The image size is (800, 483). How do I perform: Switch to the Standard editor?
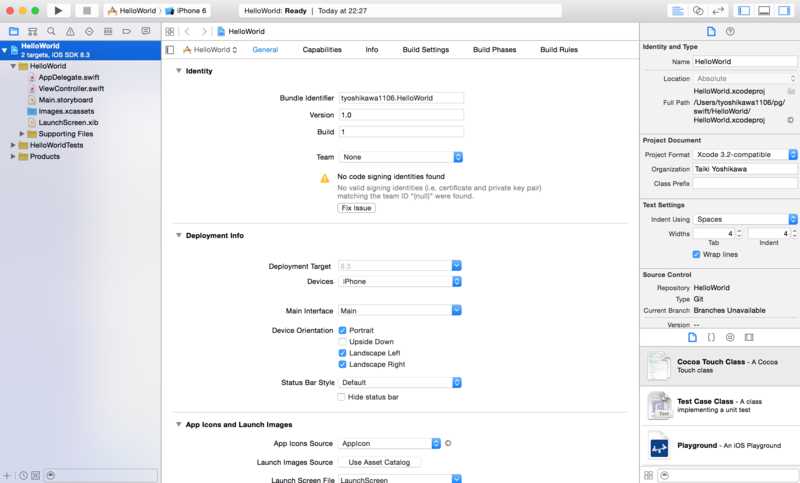(678, 11)
